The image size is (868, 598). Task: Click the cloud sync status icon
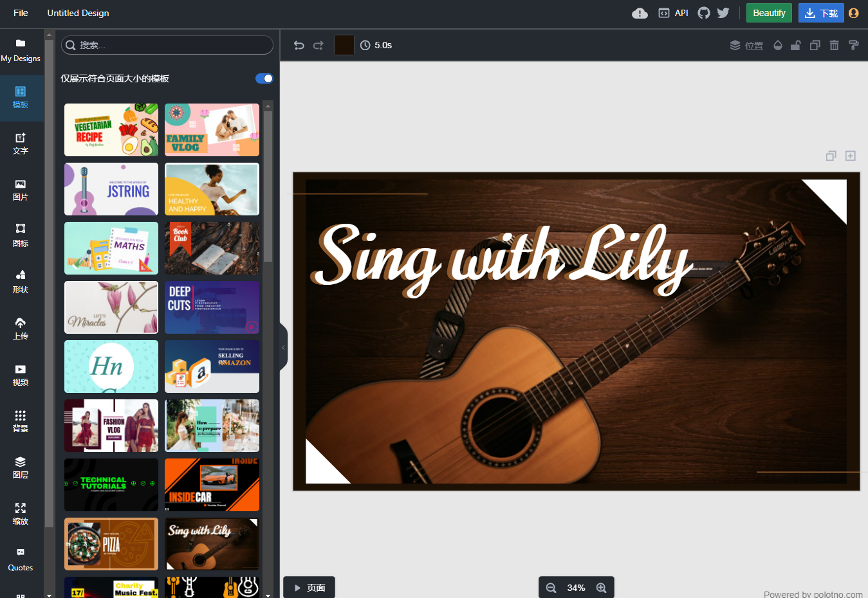coord(640,13)
